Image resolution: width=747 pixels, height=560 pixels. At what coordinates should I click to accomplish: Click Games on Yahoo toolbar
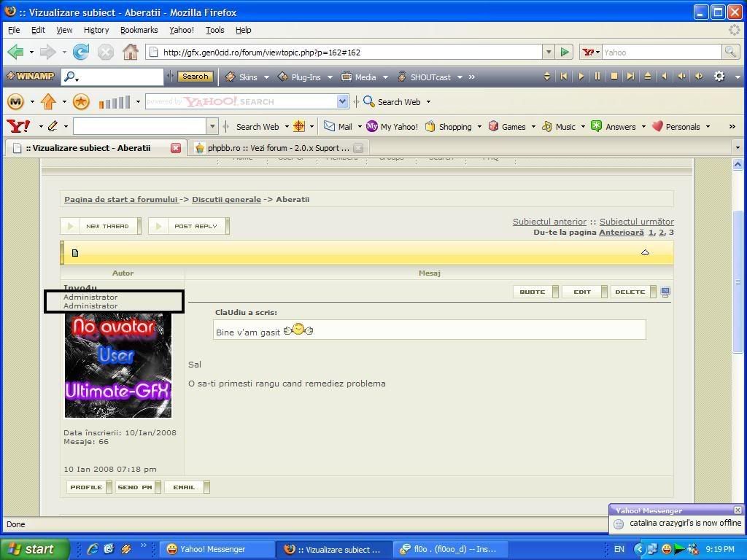point(507,127)
